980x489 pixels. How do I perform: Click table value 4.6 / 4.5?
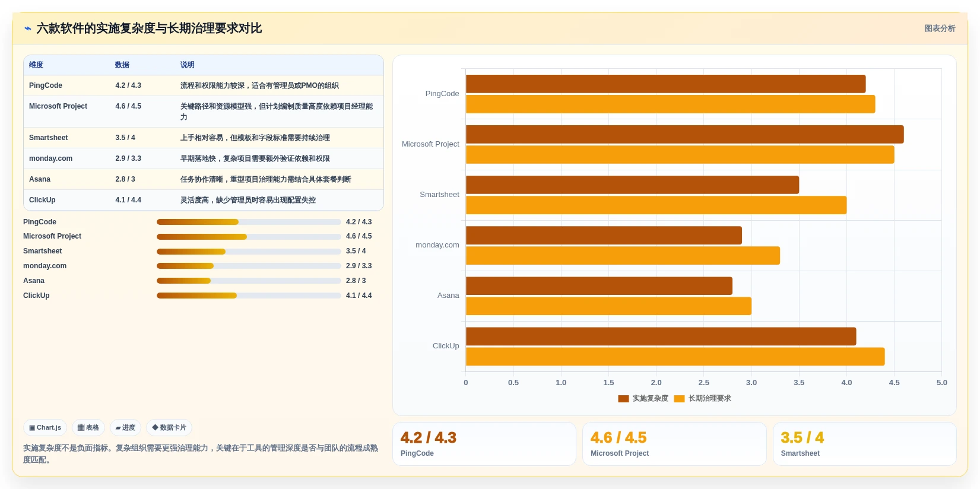coord(128,106)
